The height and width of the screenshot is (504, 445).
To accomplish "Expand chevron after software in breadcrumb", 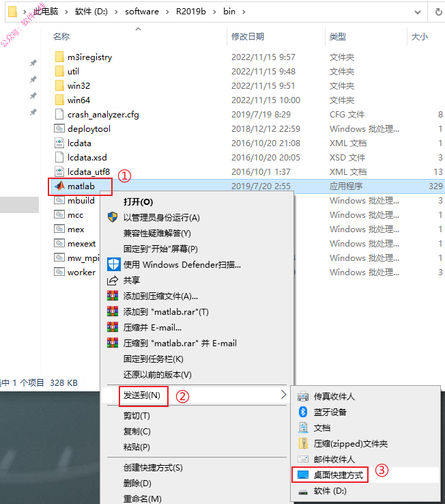I will [167, 12].
